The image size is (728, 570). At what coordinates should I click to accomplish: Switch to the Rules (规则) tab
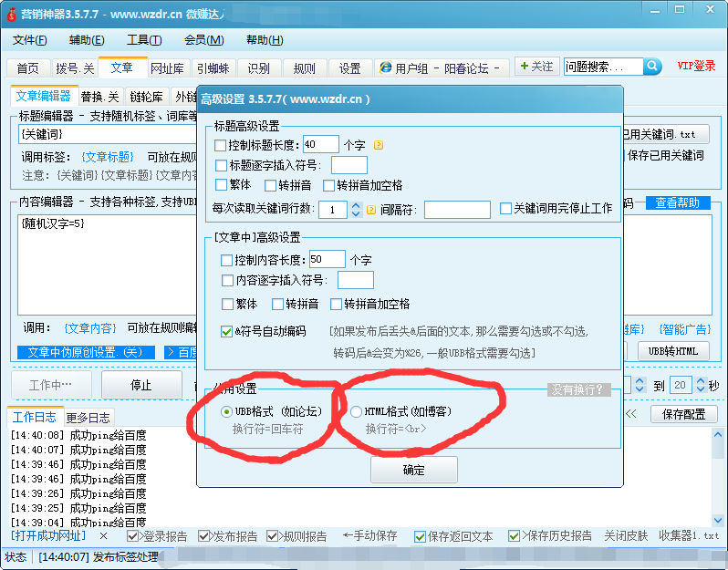[304, 68]
